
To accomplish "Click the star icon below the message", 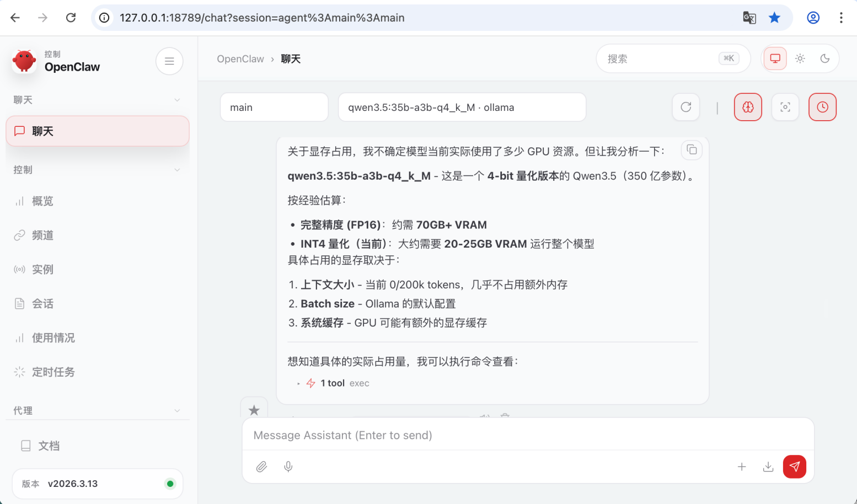I will pos(254,410).
